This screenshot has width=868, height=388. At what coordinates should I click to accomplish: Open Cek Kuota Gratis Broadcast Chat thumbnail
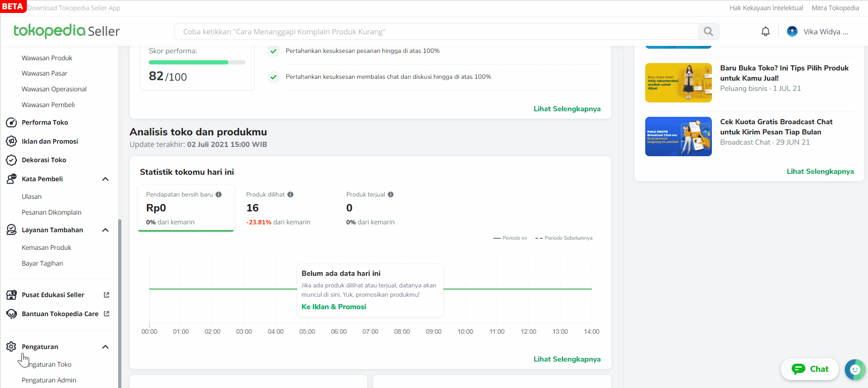678,136
